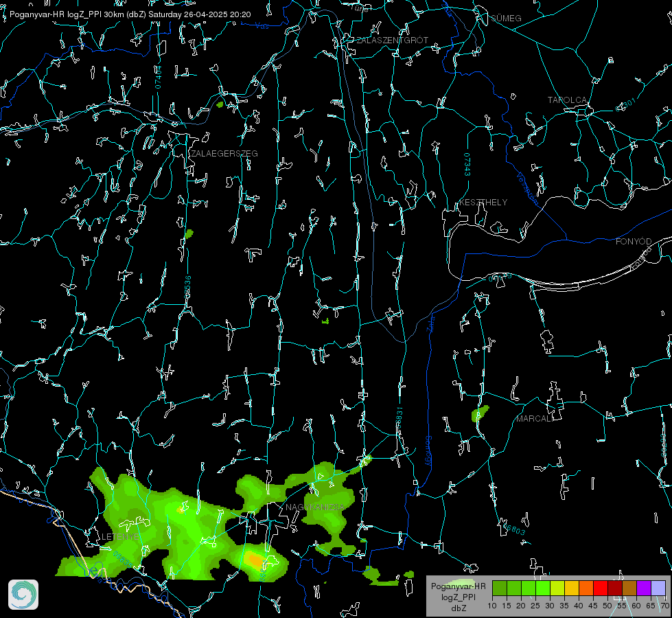Click the 35-40 dBZ yellow swatch
Screen dimensions: 672x618
(x=572, y=588)
